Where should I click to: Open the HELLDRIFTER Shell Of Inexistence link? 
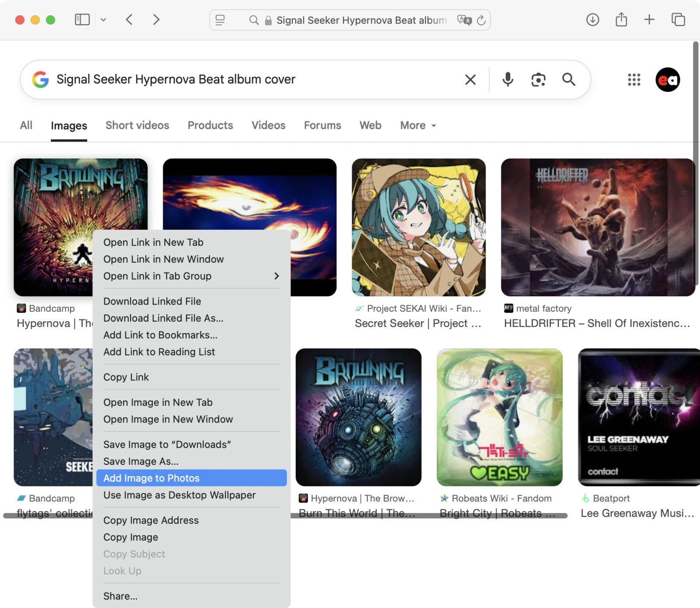pyautogui.click(x=596, y=323)
